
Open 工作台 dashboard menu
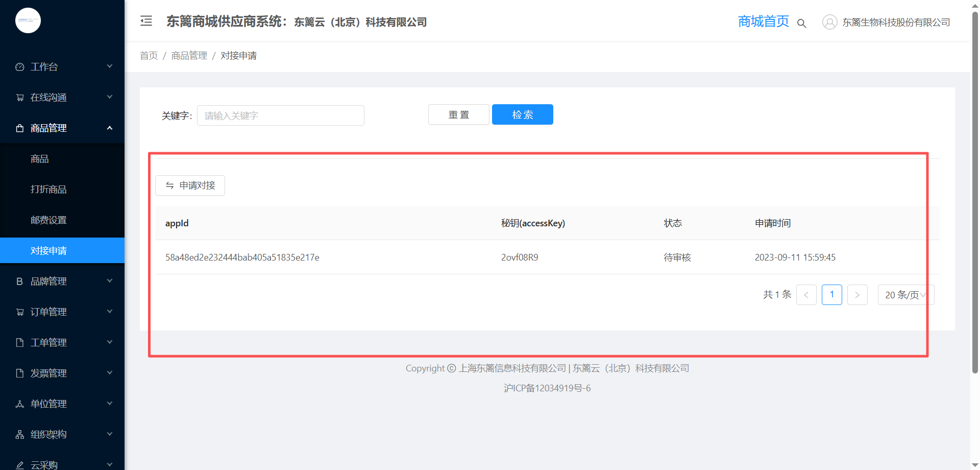coord(62,66)
